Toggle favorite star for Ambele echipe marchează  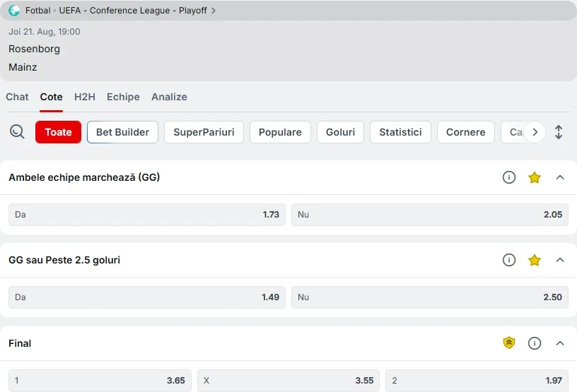(535, 177)
